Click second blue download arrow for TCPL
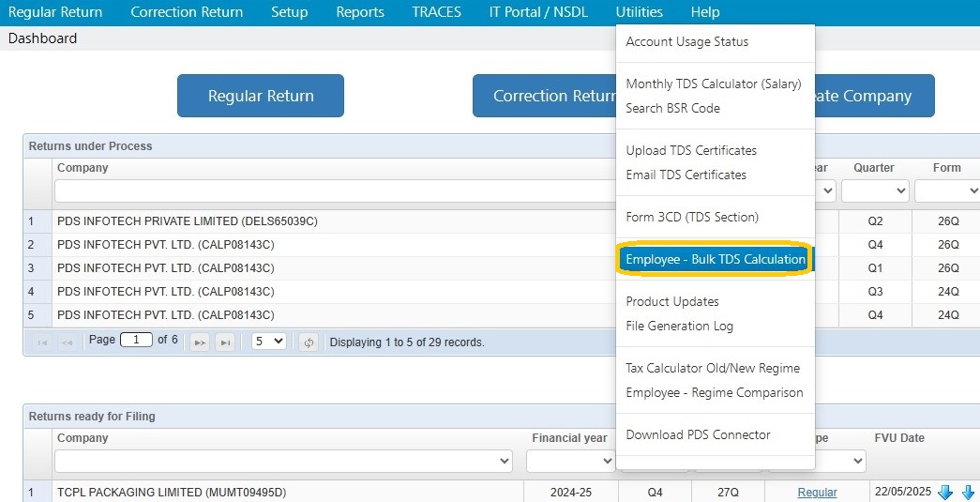 tap(968, 493)
